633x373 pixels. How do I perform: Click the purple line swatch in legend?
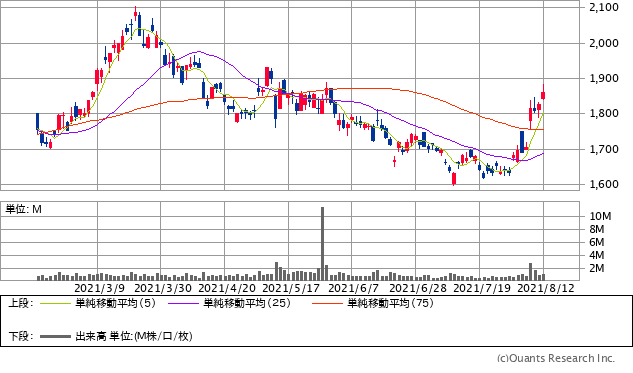pyautogui.click(x=183, y=304)
